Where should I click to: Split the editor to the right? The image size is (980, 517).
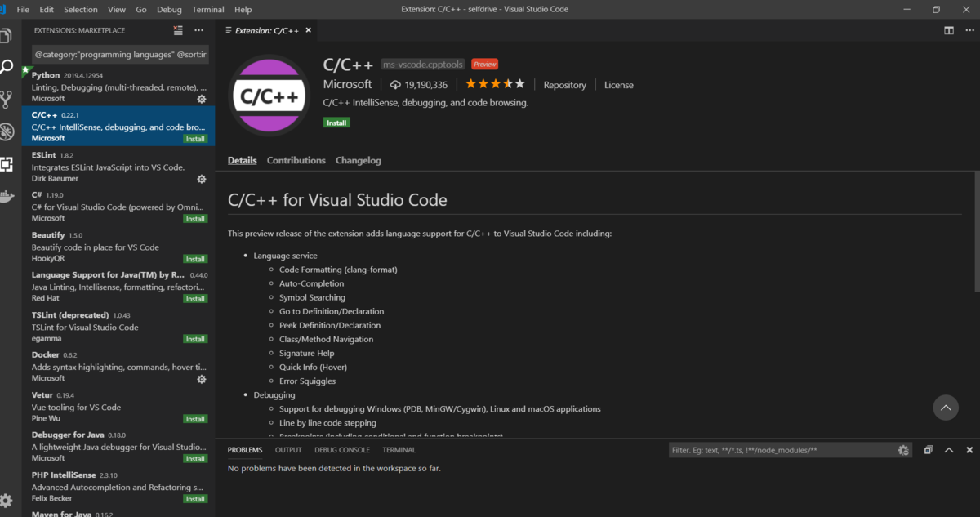pyautogui.click(x=949, y=30)
